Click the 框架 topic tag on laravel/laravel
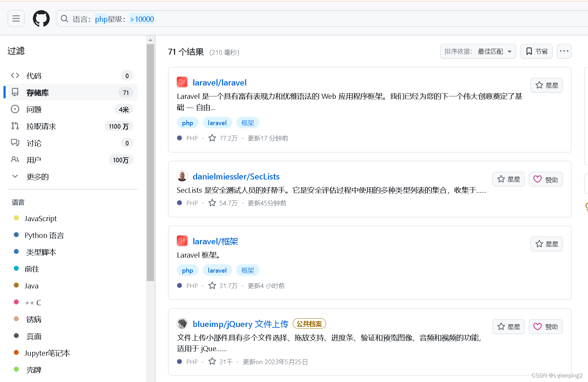 pyautogui.click(x=248, y=123)
